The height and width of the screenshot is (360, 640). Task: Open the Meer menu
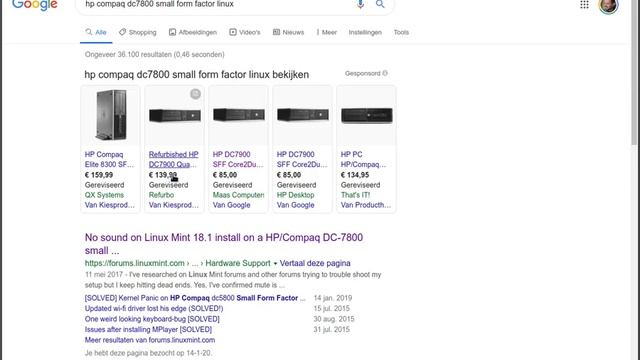tap(327, 32)
